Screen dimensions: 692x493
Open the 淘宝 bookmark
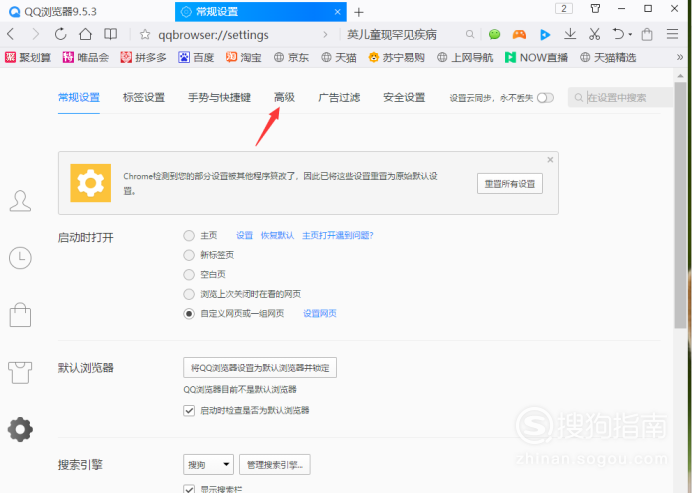[x=244, y=57]
